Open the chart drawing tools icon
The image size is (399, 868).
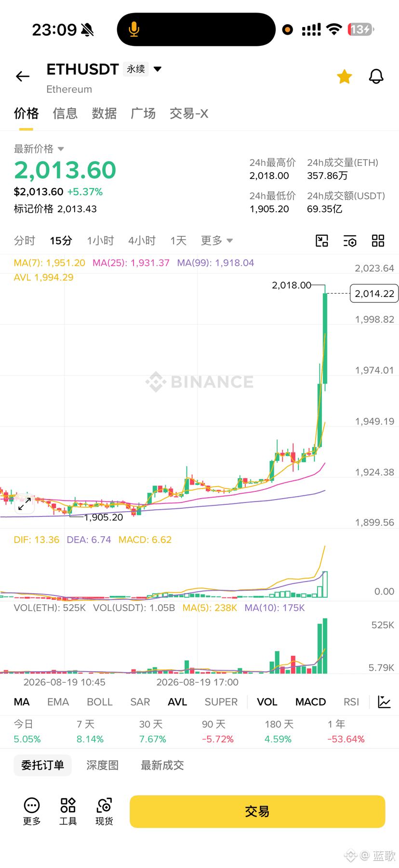point(322,241)
